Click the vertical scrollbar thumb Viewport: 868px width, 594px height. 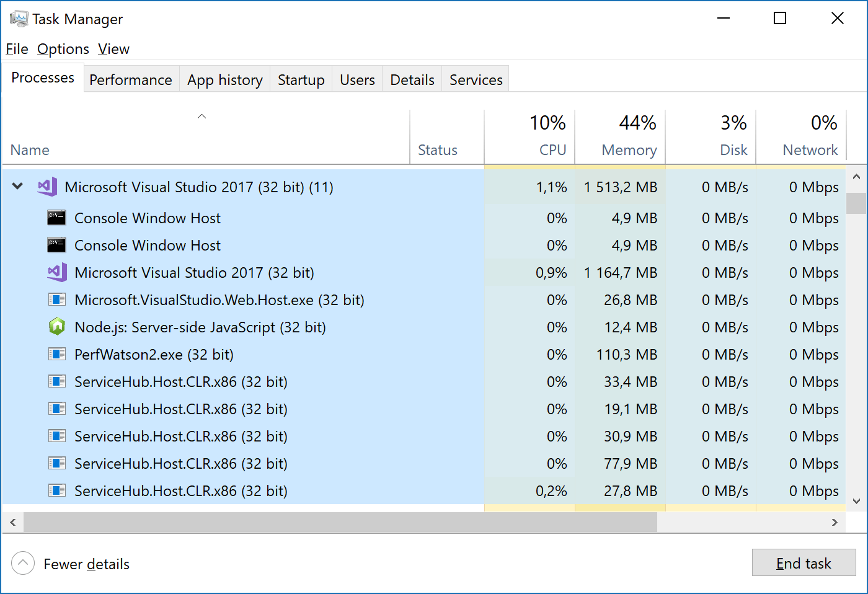click(856, 203)
